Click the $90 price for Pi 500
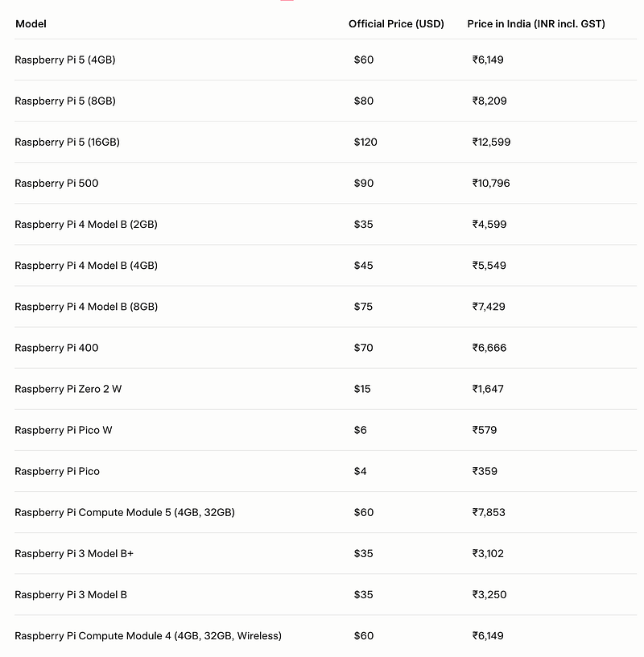The width and height of the screenshot is (644, 657). pos(364,183)
